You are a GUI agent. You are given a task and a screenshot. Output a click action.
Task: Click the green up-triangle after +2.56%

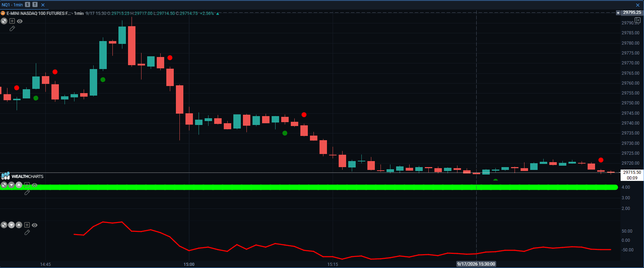tap(218, 13)
